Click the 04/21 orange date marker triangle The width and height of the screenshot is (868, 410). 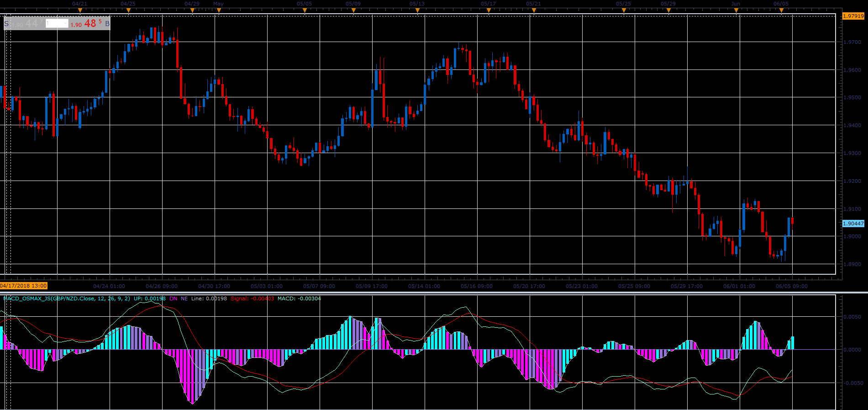[80, 10]
